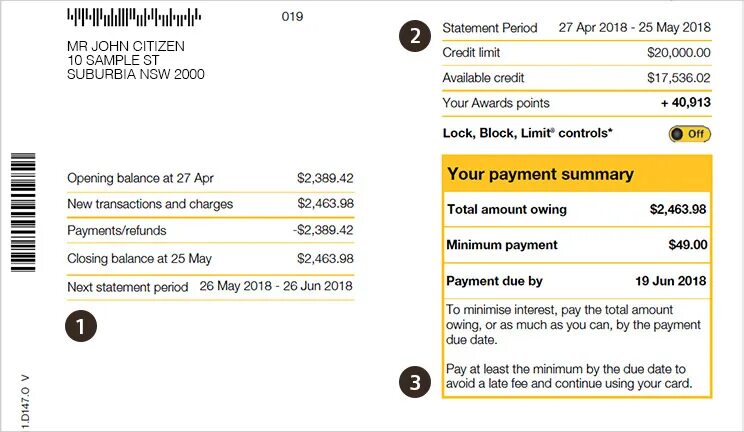Toggle the Lock, Block, Limit Off switch
The width and height of the screenshot is (744, 432).
pyautogui.click(x=690, y=133)
